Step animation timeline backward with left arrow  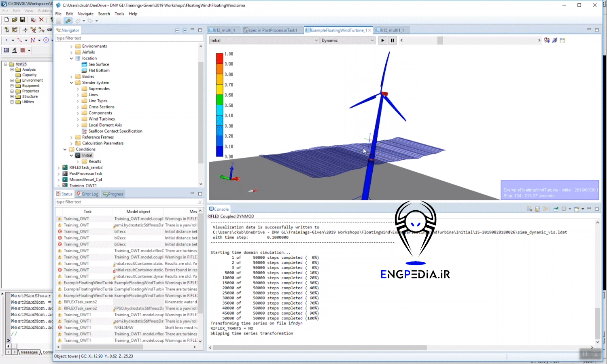click(x=401, y=40)
